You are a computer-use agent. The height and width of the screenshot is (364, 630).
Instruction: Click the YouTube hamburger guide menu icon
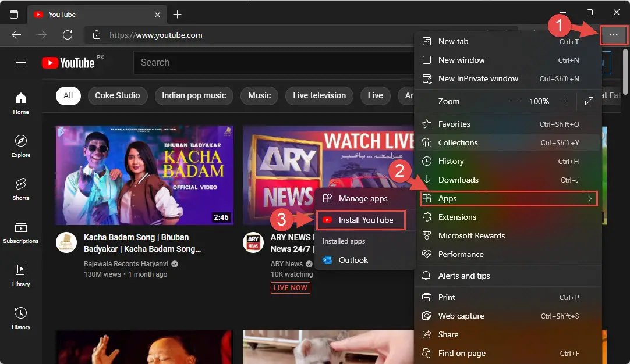(21, 63)
